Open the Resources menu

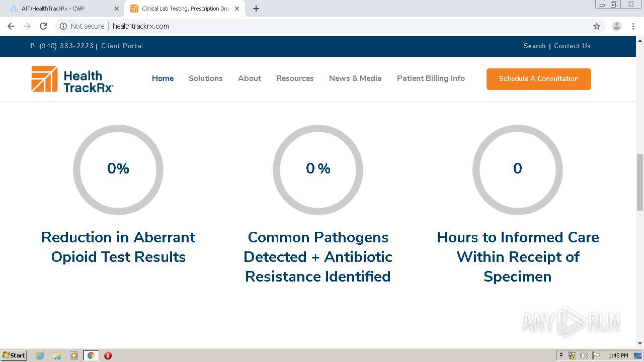[x=295, y=78]
